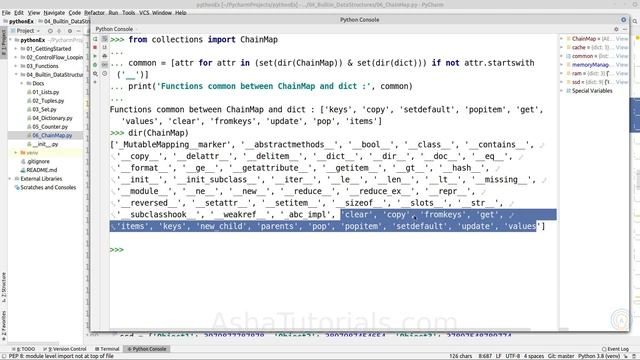Open the File menu
640x360 pixels.
coord(6,13)
